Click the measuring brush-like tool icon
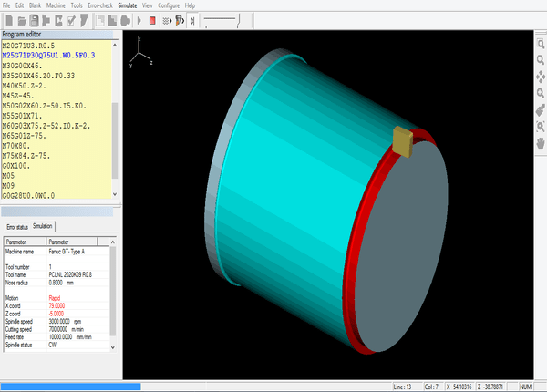Viewport: 547px width, 392px height. coord(541,110)
